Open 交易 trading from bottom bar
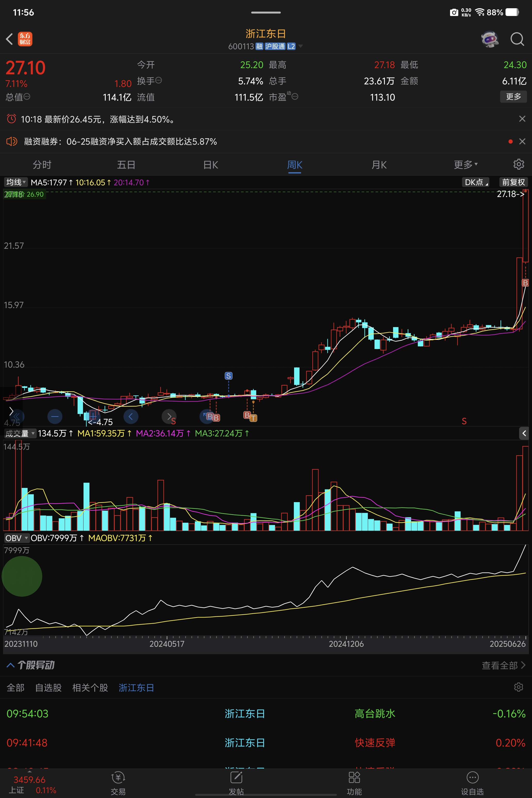 click(118, 783)
